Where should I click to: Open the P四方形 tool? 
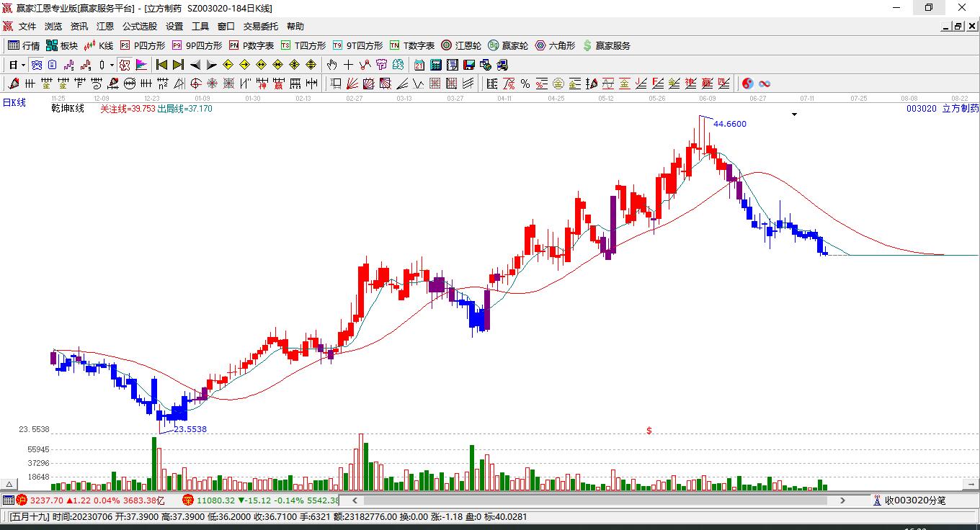(x=142, y=45)
